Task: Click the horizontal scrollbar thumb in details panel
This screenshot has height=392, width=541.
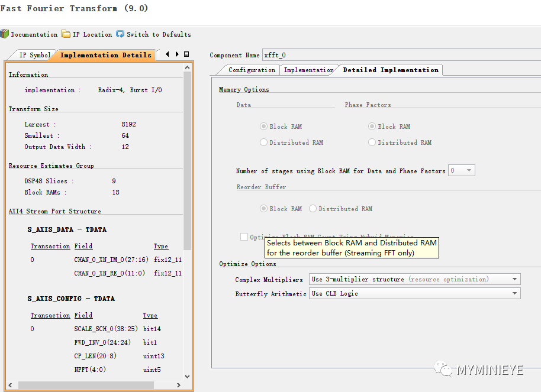Action: coord(86,385)
